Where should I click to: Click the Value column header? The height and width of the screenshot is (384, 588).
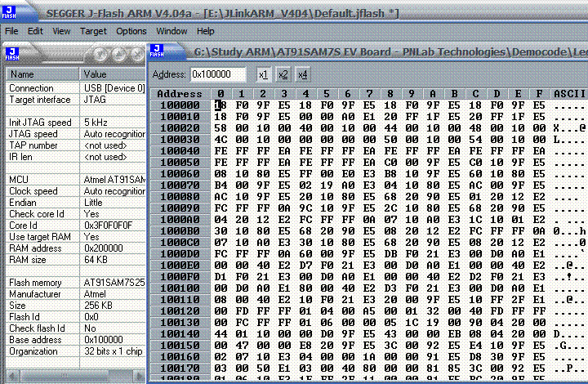[x=113, y=74]
